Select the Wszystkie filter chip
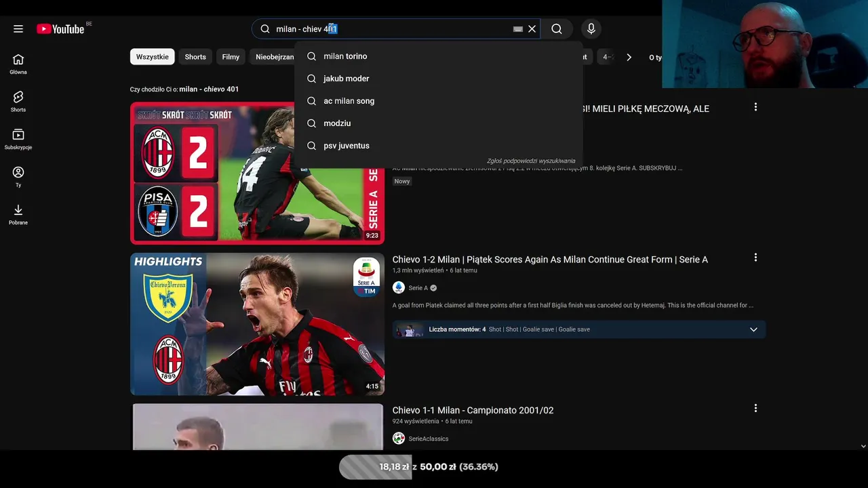This screenshot has height=488, width=868. click(153, 57)
